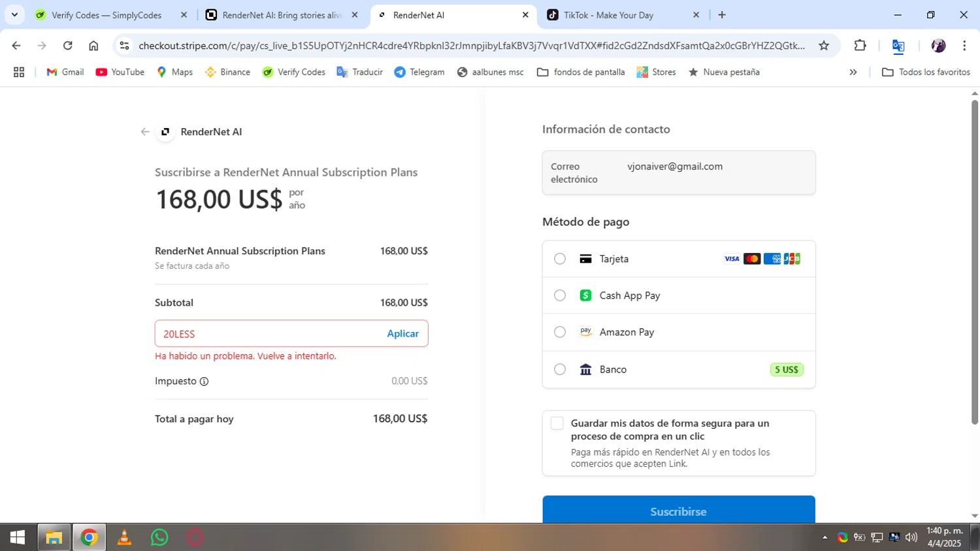Expand the tab search dropdown arrow
980x551 pixels.
pyautogui.click(x=14, y=14)
